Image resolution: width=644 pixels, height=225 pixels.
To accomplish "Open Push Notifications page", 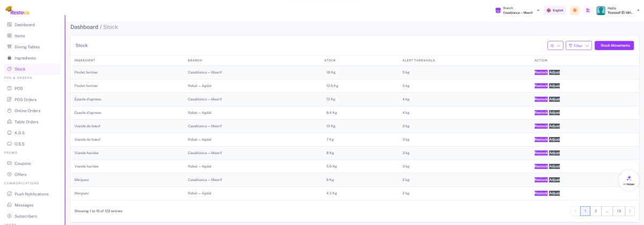I will coord(32,194).
